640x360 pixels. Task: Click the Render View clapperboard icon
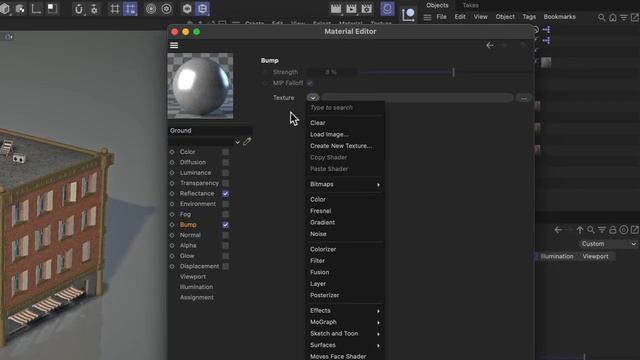click(336, 9)
